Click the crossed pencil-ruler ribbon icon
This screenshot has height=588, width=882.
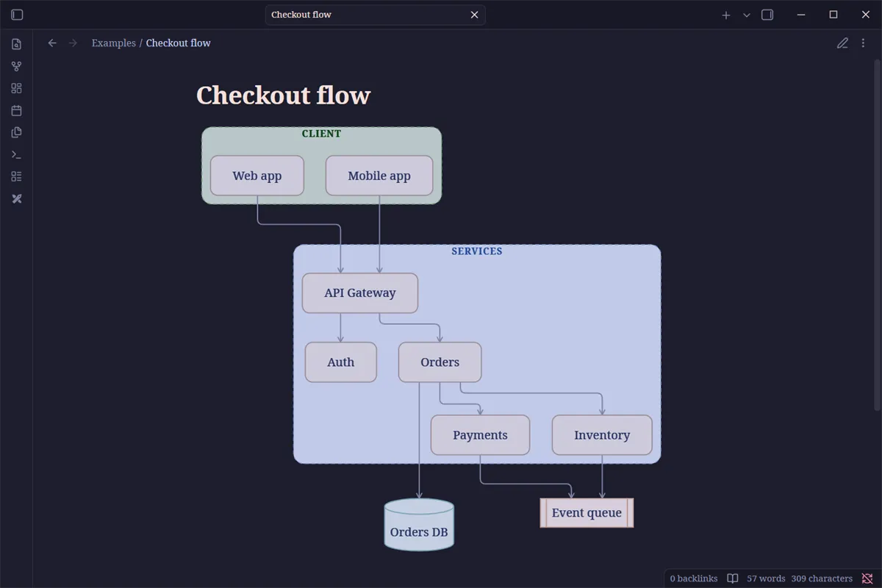17,198
